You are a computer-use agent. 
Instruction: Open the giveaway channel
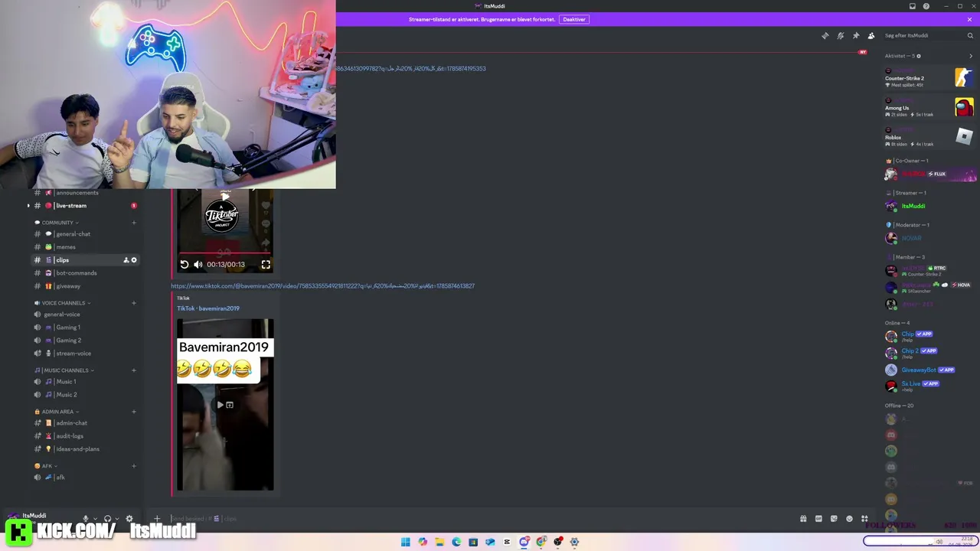click(x=86, y=286)
